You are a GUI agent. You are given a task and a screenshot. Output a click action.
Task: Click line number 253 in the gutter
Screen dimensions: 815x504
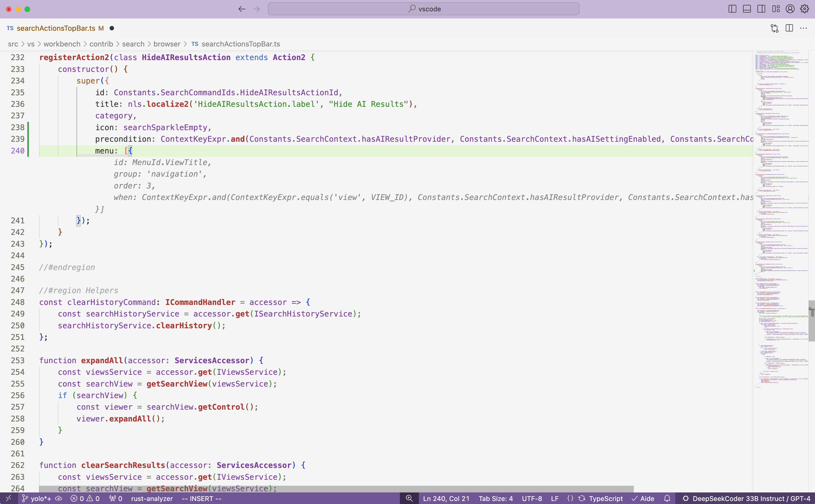tap(18, 360)
